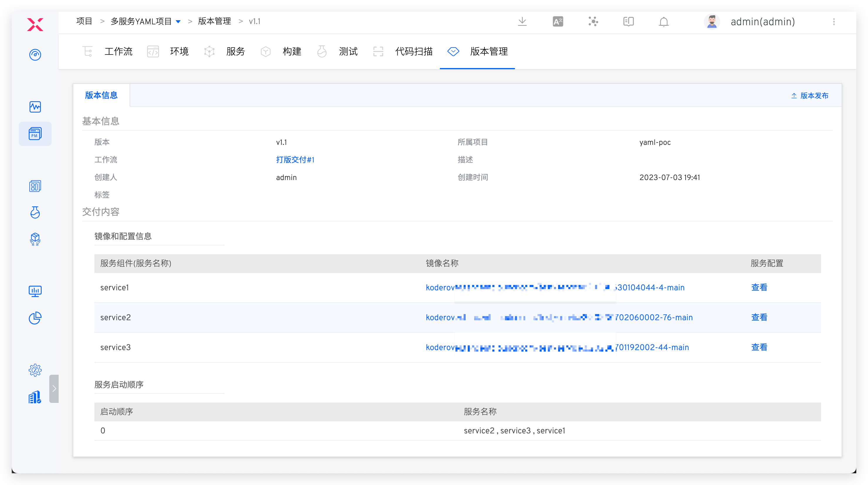
Task: Open the language translation icon
Action: 558,22
